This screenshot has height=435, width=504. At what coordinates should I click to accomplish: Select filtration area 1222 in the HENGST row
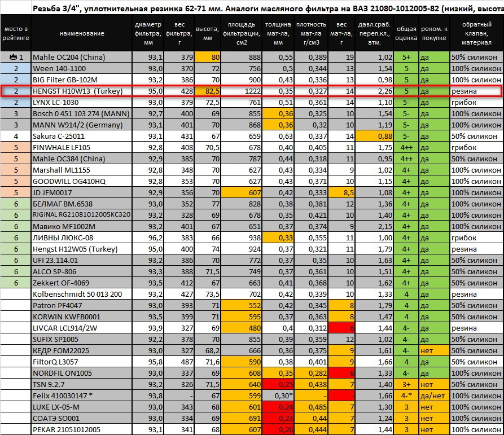pos(242,91)
